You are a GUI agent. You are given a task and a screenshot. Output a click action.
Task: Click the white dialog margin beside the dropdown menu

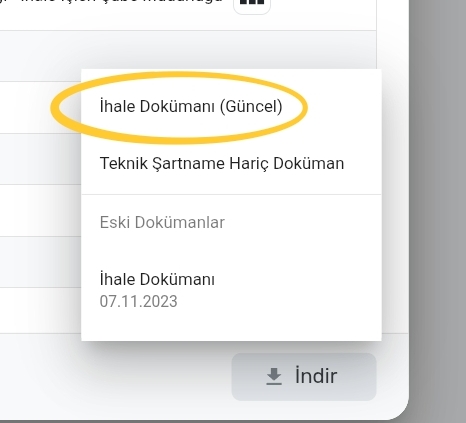[395, 200]
